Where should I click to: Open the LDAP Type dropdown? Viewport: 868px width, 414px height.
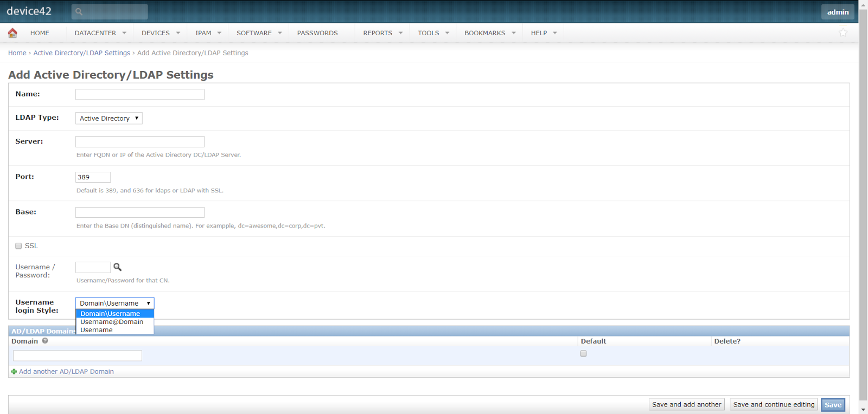click(x=108, y=118)
